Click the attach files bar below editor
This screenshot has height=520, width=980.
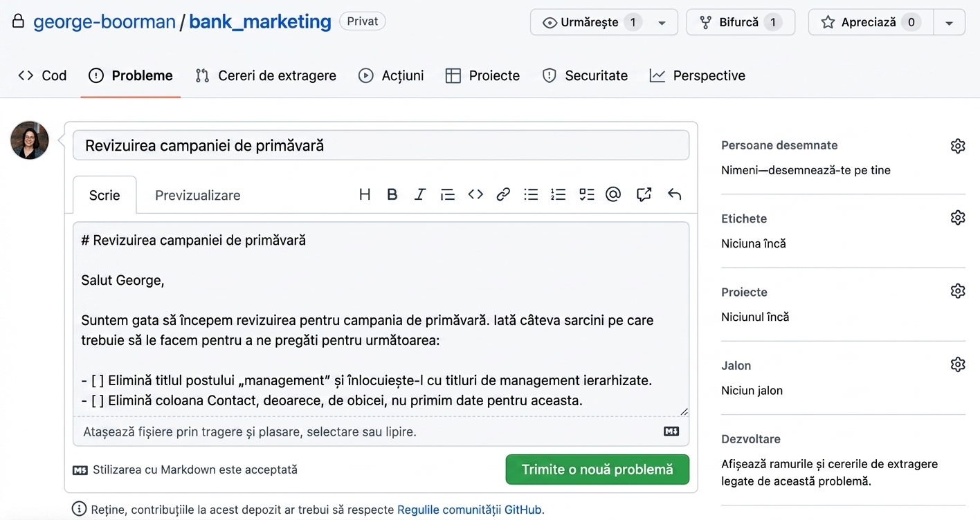381,431
